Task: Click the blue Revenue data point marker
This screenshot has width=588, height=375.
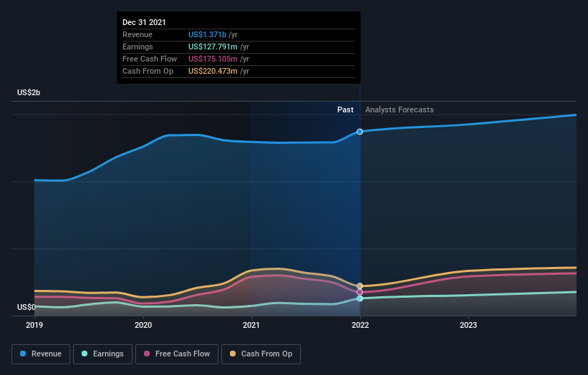Action: [360, 132]
